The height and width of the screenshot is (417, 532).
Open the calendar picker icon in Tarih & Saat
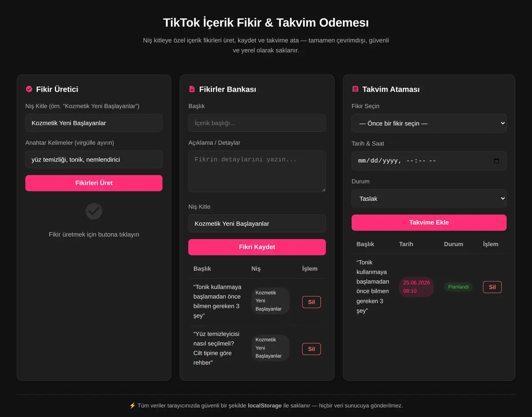coord(497,161)
